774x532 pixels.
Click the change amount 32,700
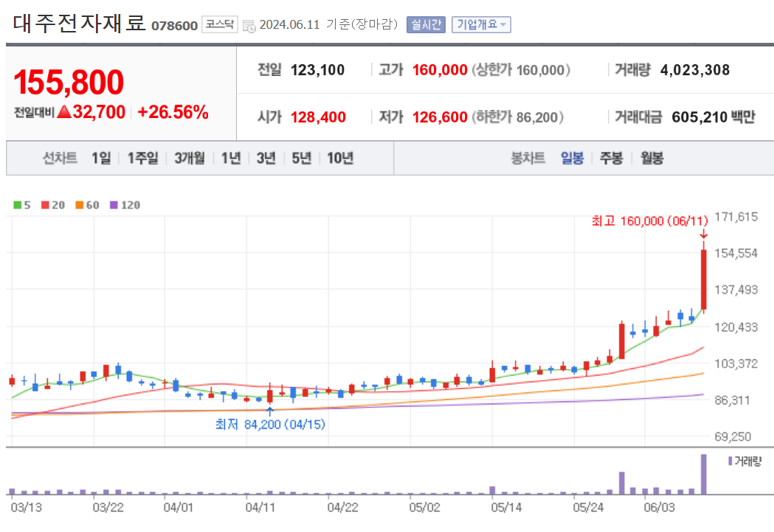[x=99, y=112]
